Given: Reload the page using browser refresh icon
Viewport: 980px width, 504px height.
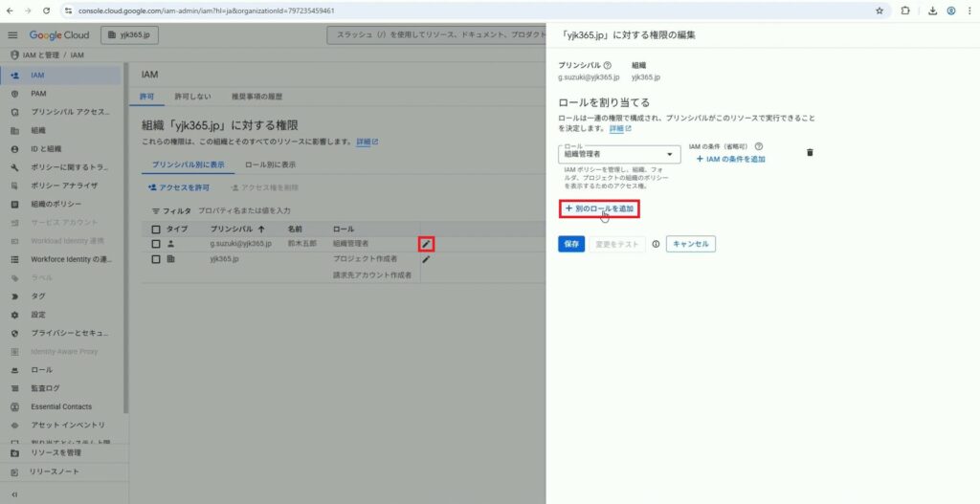Looking at the screenshot, I should click(45, 11).
